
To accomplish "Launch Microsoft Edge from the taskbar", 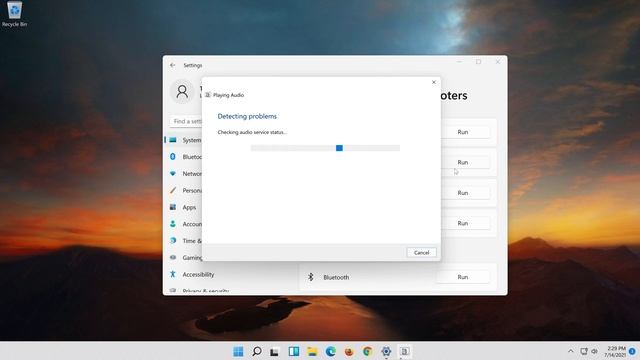I will point(331,351).
